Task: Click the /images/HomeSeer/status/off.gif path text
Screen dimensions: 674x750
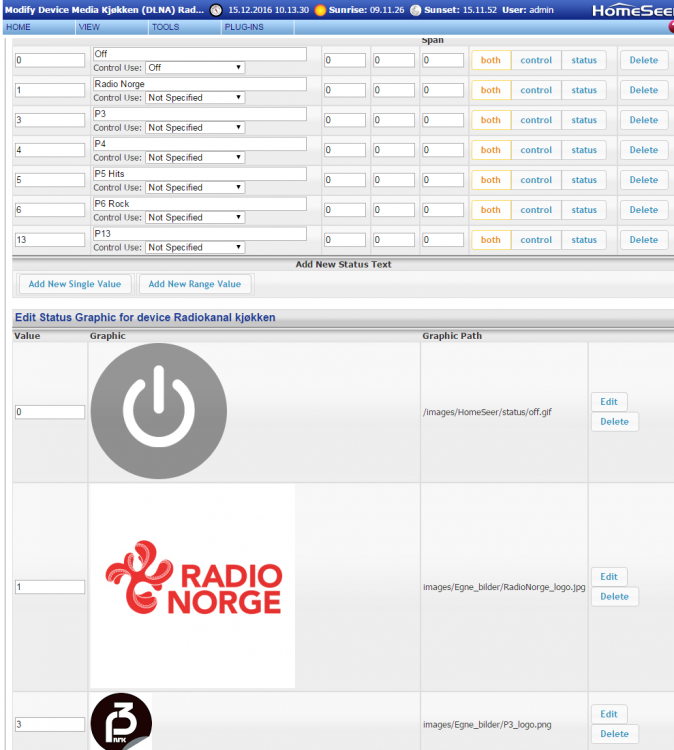Action: pyautogui.click(x=487, y=412)
